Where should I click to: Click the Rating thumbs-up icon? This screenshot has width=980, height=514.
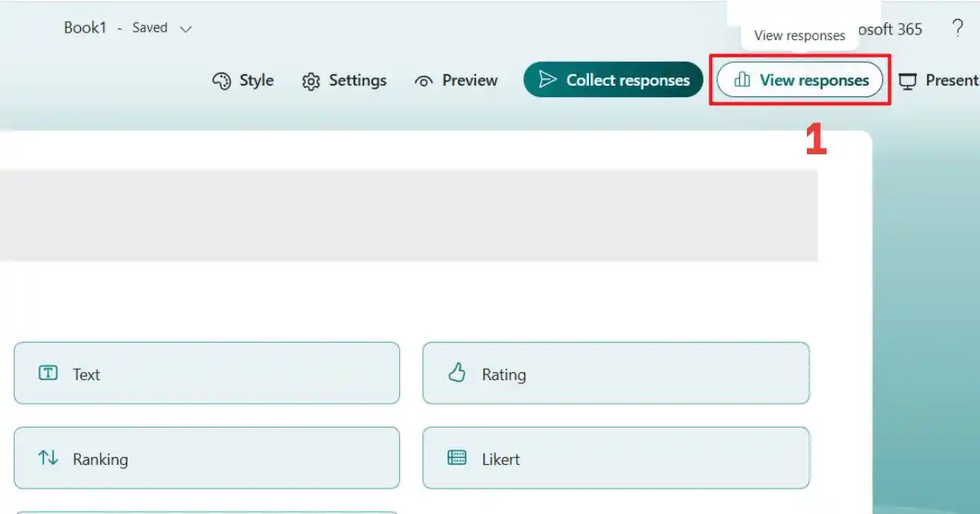click(x=457, y=373)
